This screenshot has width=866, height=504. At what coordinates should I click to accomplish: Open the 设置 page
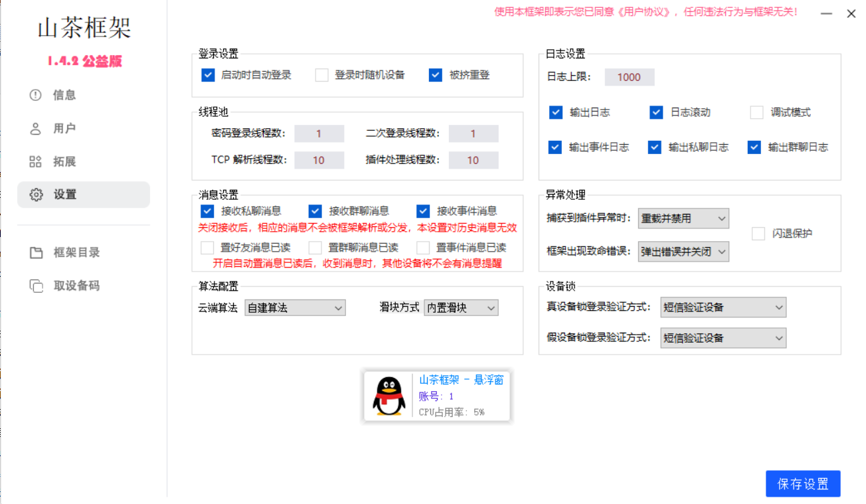pos(84,195)
